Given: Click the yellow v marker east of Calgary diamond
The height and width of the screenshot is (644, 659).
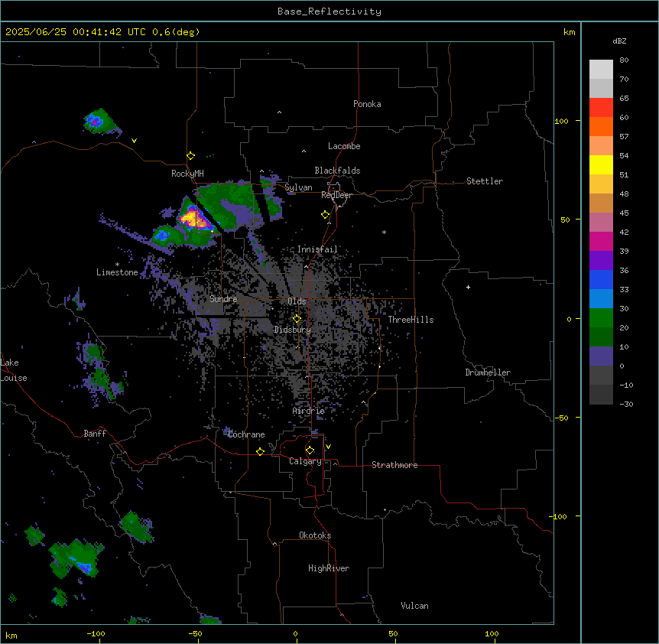Looking at the screenshot, I should [328, 447].
